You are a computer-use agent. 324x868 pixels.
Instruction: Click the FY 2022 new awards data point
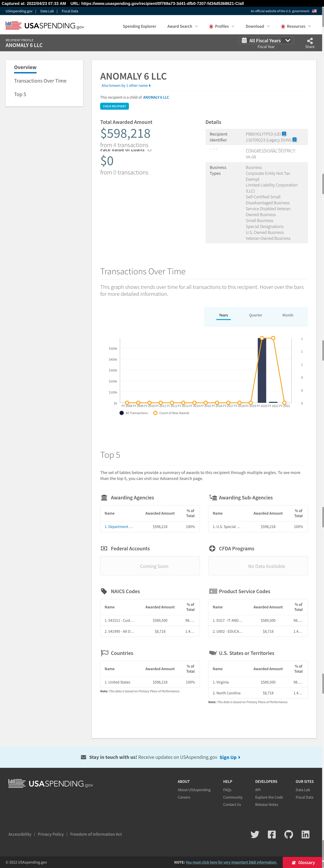pos(284,403)
